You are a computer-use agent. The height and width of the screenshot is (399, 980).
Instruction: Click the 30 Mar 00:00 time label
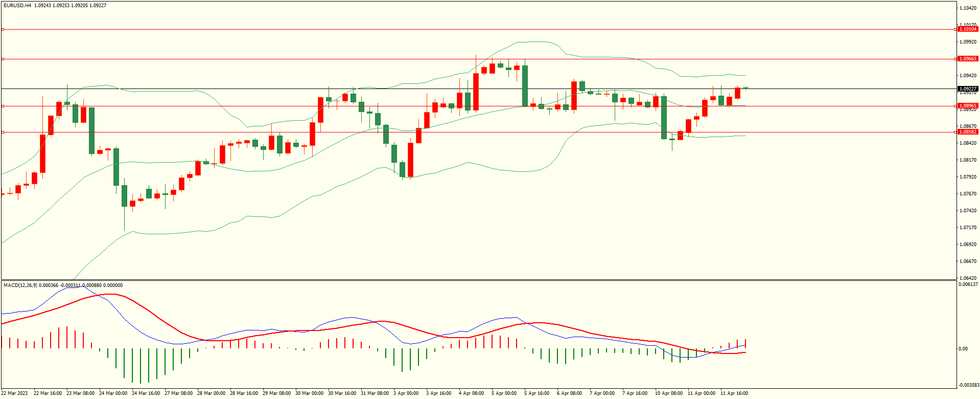click(x=309, y=393)
